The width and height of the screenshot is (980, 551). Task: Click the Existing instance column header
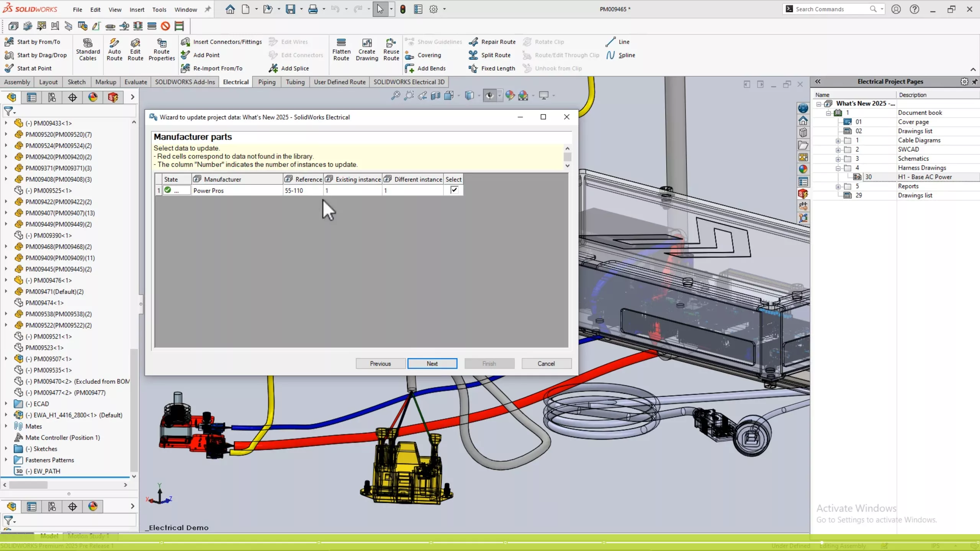[353, 179]
